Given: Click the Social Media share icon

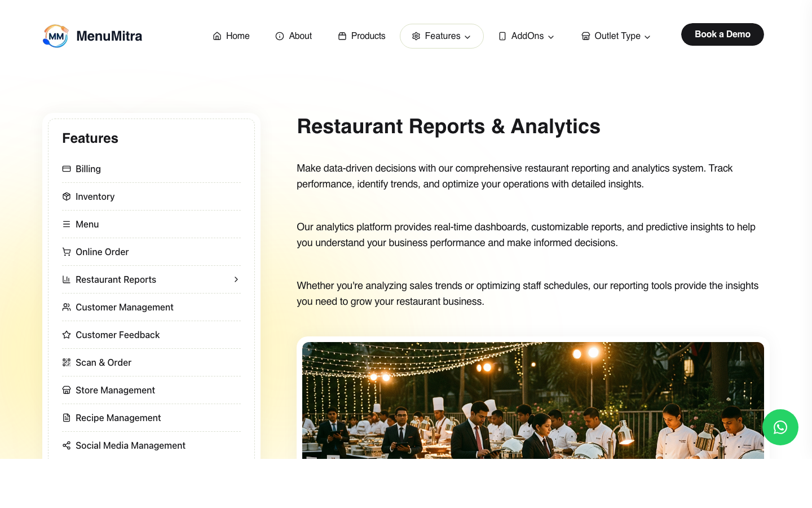Looking at the screenshot, I should pyautogui.click(x=67, y=445).
